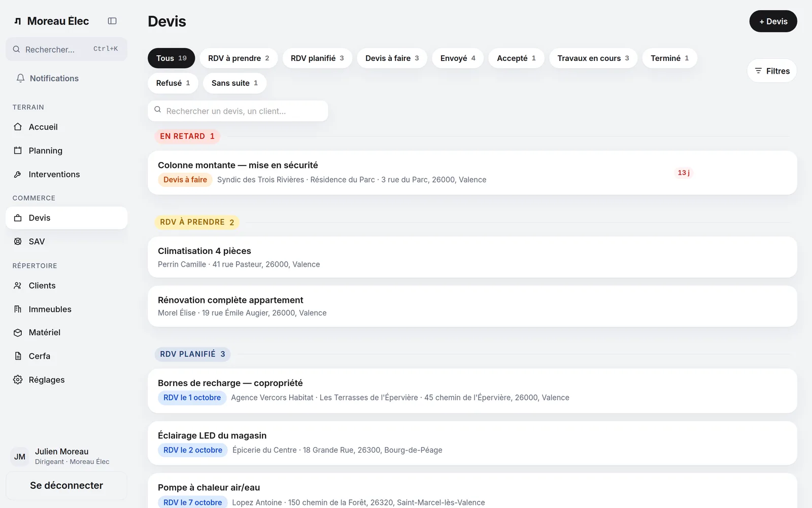This screenshot has width=812, height=508.
Task: Click the RDV le 1 octobre badge
Action: (x=192, y=397)
